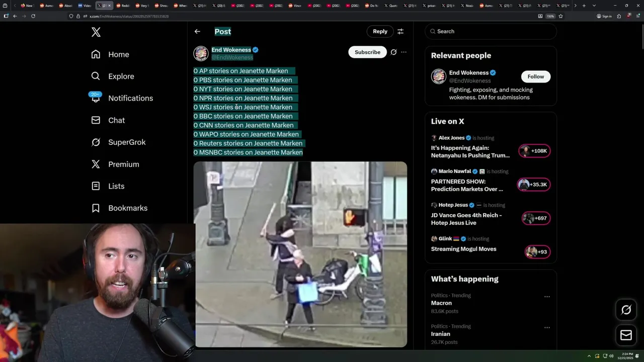644x362 pixels.
Task: Open Chat from the left sidebar
Action: (108, 120)
